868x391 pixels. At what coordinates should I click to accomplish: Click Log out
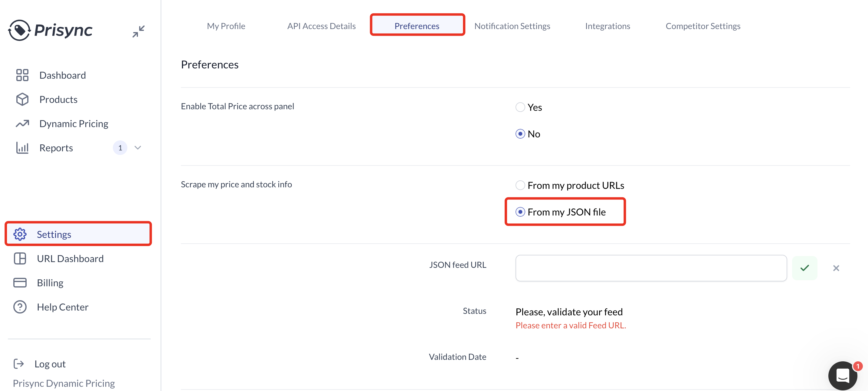click(x=50, y=364)
